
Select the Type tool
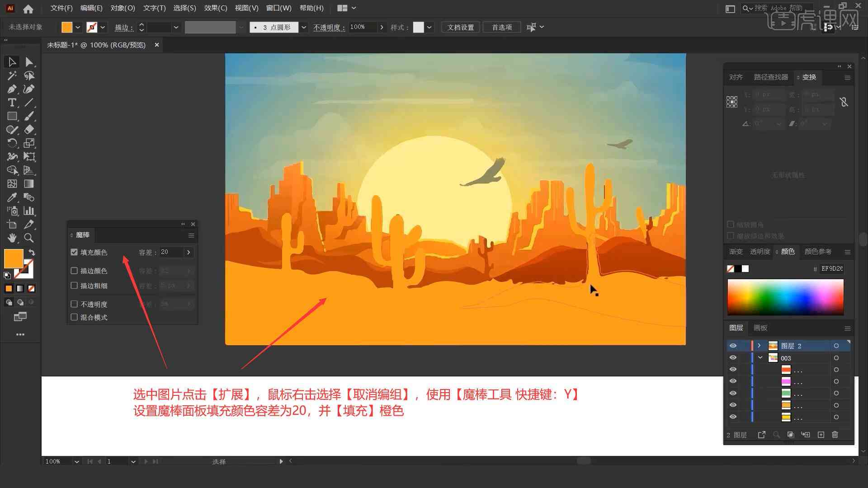[x=11, y=103]
